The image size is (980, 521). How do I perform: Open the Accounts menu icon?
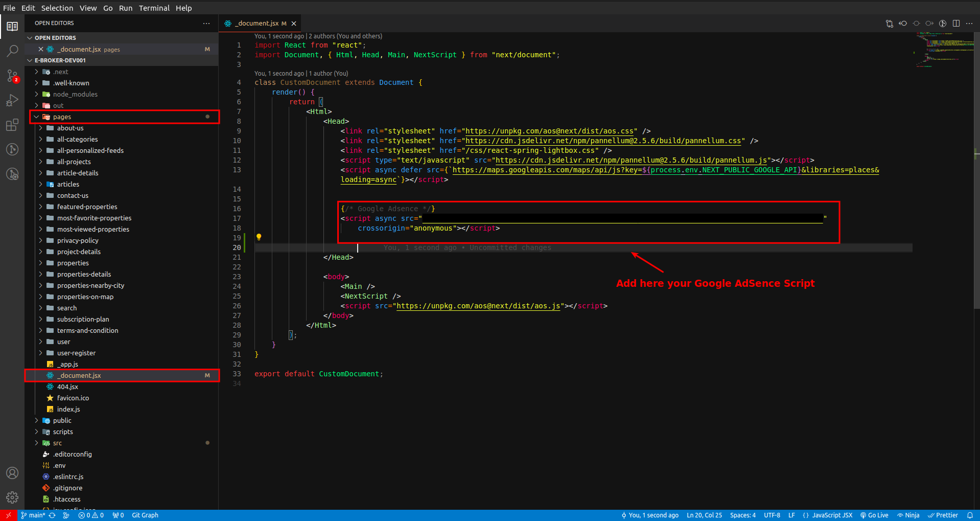pos(12,473)
